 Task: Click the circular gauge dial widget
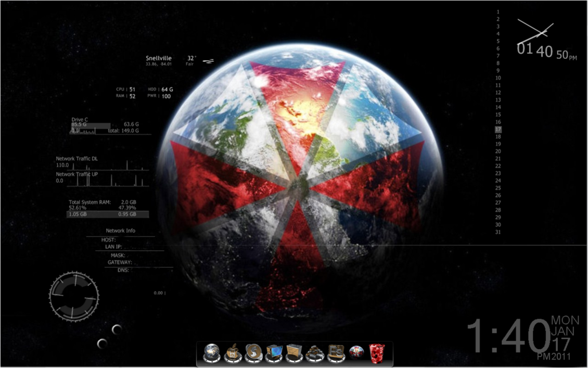[x=74, y=296]
